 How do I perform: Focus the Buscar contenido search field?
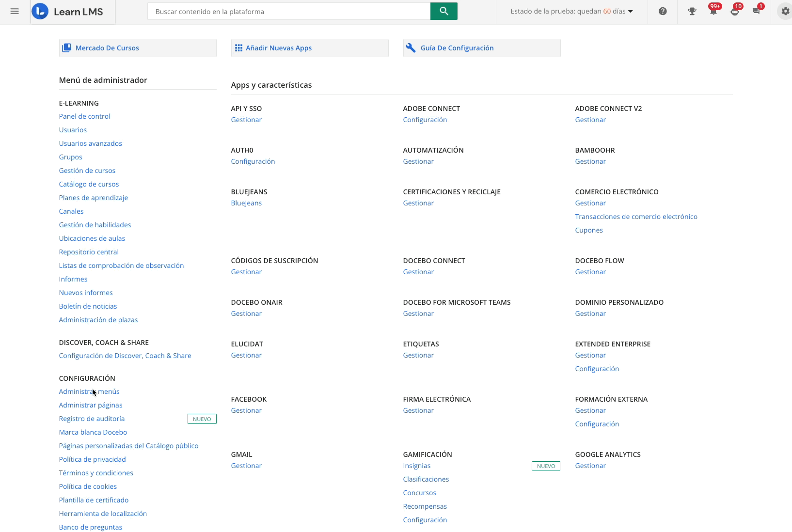(x=289, y=11)
